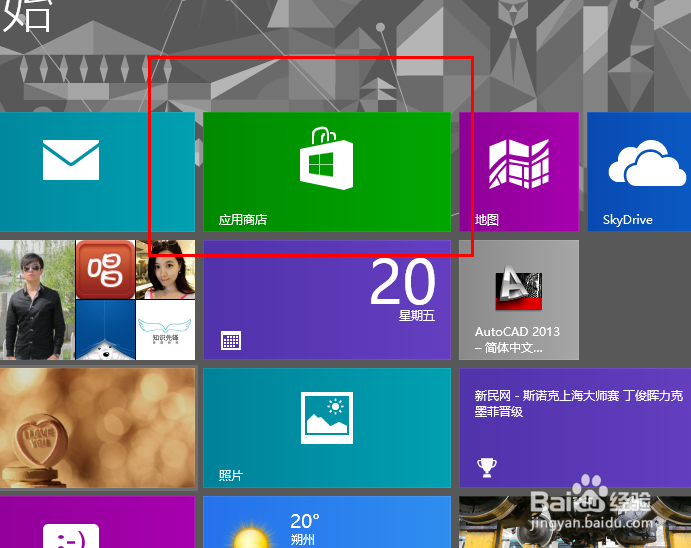Open the Mail tile with envelope icon
This screenshot has width=691, height=548.
click(x=97, y=172)
